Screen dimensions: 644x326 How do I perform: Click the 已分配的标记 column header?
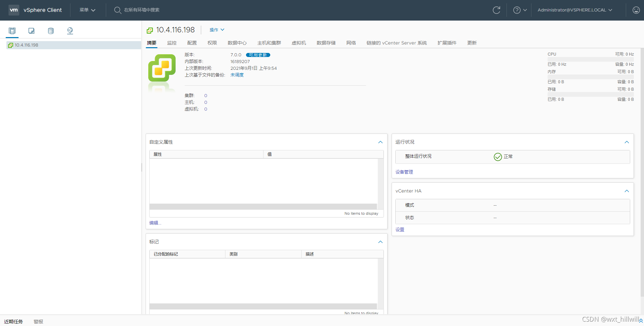[187, 254]
